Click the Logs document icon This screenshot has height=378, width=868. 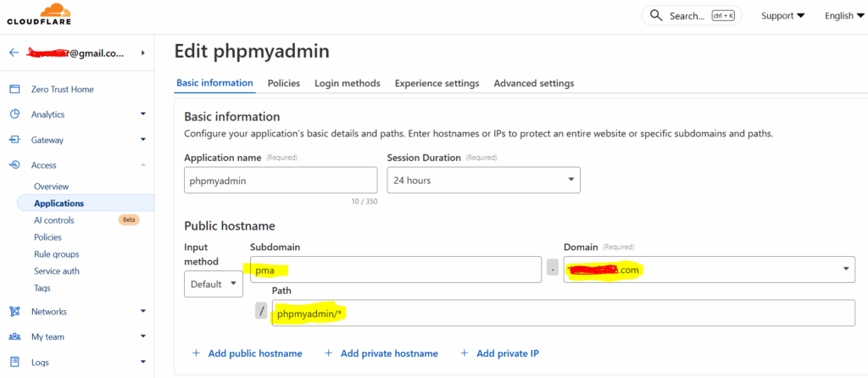point(15,362)
